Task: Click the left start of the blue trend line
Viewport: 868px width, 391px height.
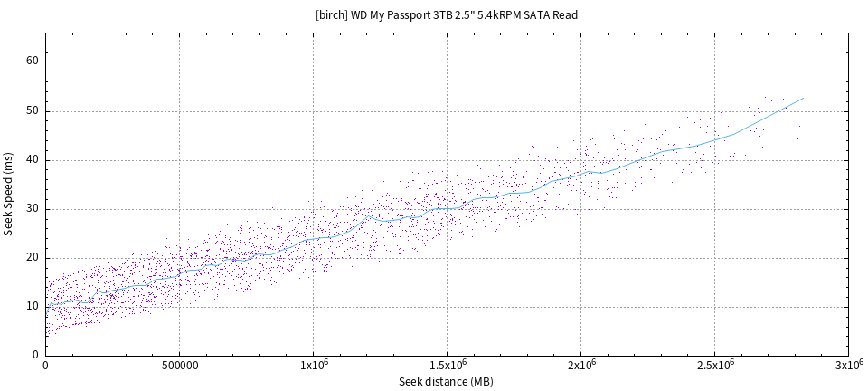Action: tap(46, 309)
